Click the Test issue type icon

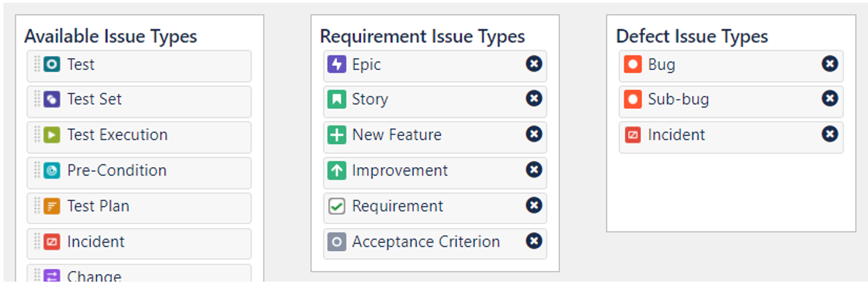tap(51, 65)
